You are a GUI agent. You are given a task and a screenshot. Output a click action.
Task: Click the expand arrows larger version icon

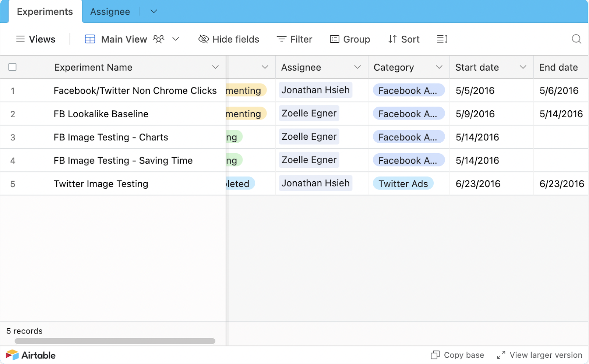pos(501,355)
